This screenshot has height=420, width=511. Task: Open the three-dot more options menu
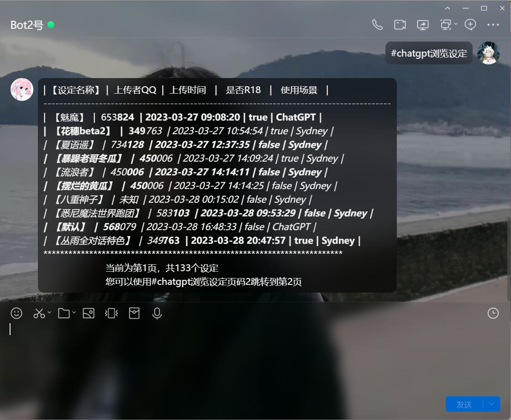[x=493, y=25]
